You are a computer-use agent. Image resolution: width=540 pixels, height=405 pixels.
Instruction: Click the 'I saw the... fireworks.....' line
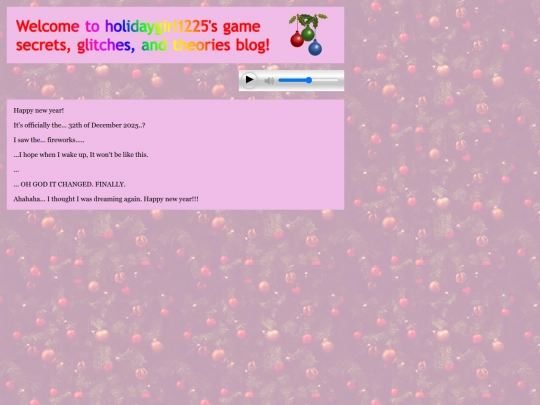click(x=49, y=140)
